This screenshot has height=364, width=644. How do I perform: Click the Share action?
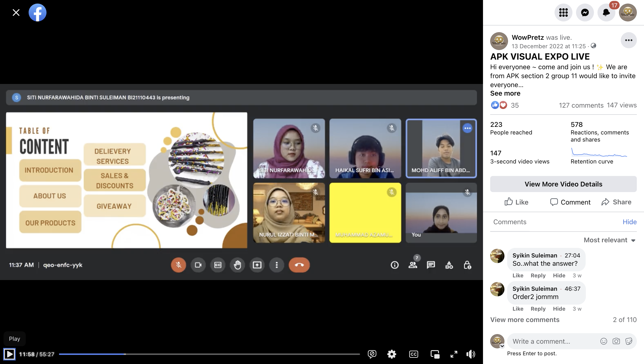[x=616, y=202]
